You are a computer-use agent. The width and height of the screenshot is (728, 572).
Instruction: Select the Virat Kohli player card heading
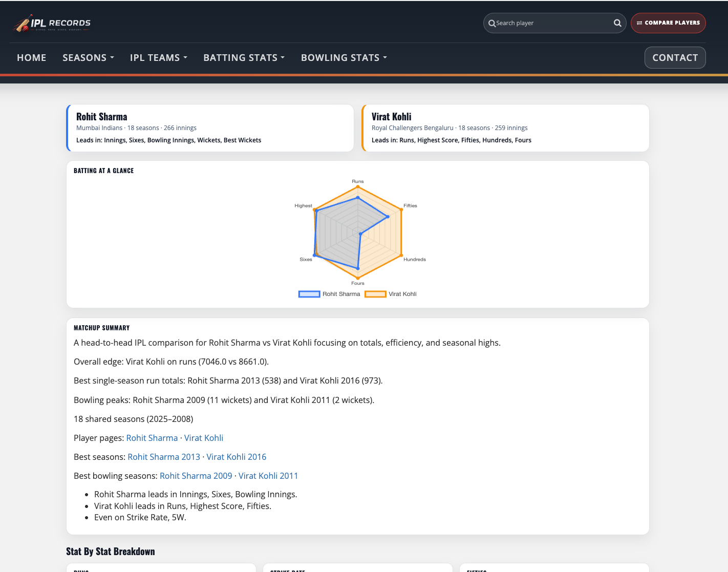tap(392, 117)
